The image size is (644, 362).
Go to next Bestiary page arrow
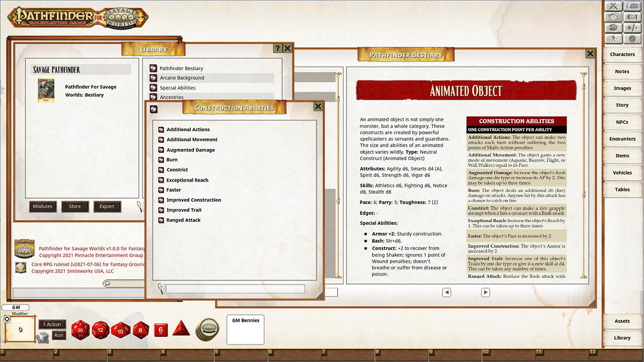[485, 292]
